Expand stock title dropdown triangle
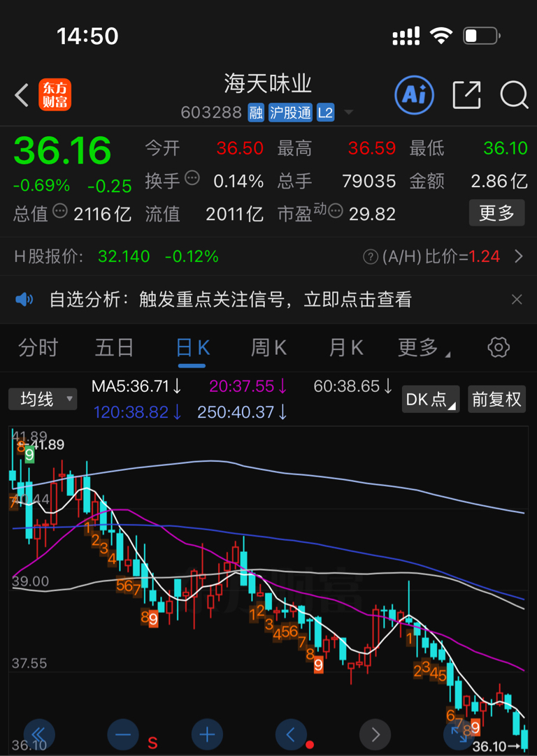This screenshot has width=537, height=756. pos(349,112)
